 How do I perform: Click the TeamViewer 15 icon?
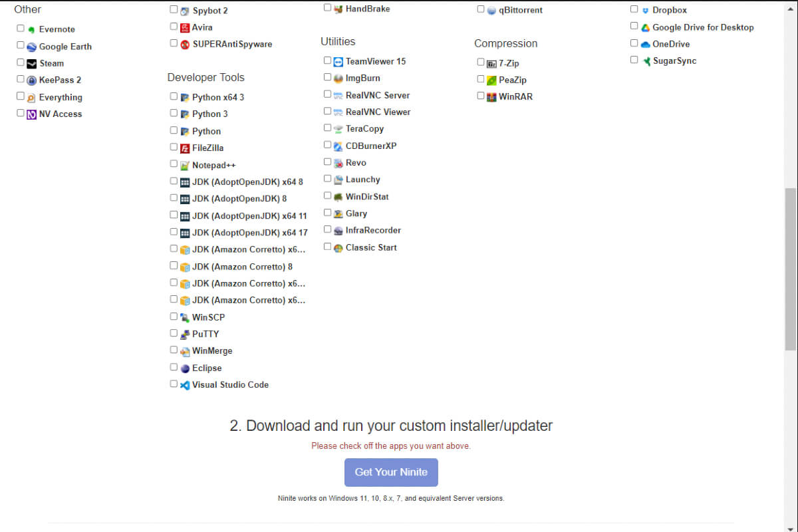click(x=338, y=61)
